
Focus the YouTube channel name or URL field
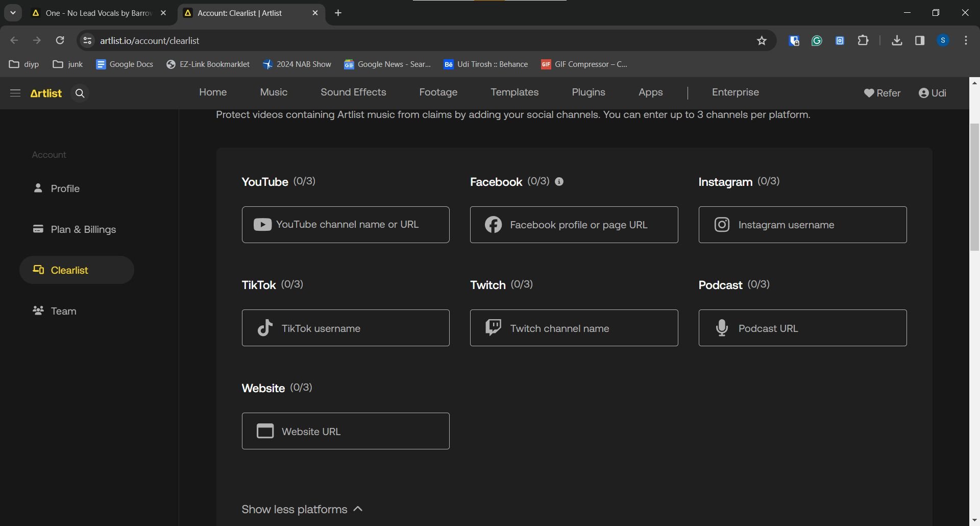(x=346, y=225)
